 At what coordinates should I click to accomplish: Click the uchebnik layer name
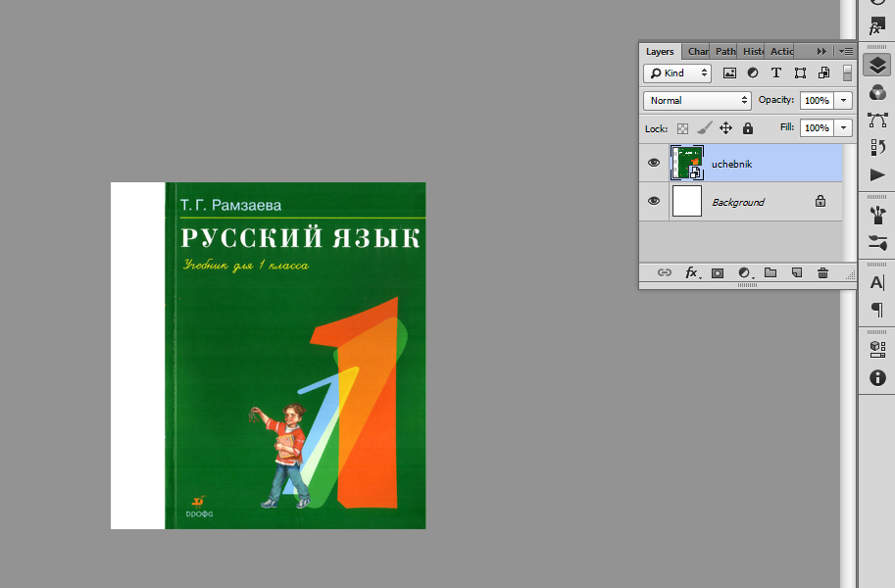[x=731, y=164]
